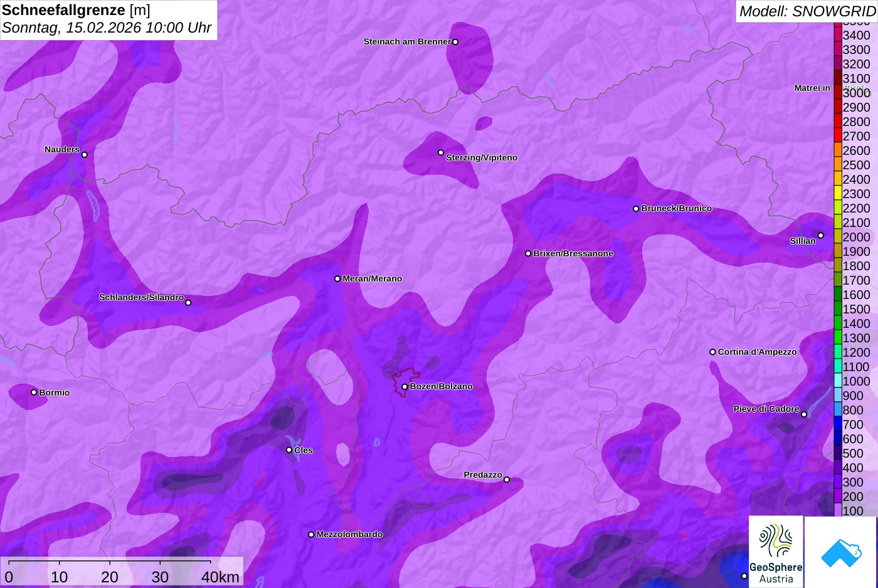Click the 'Nauders' label text

click(x=62, y=150)
